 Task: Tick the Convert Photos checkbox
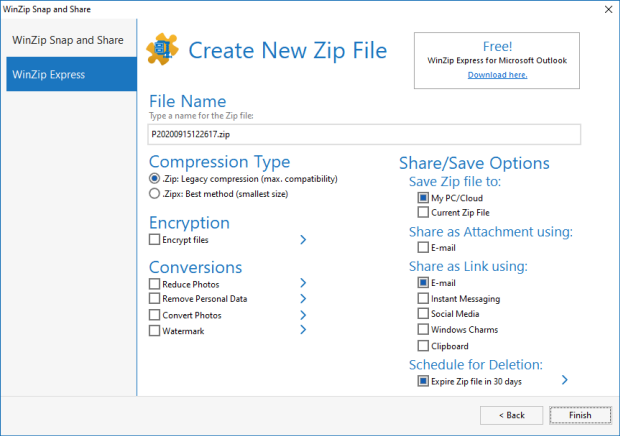154,315
